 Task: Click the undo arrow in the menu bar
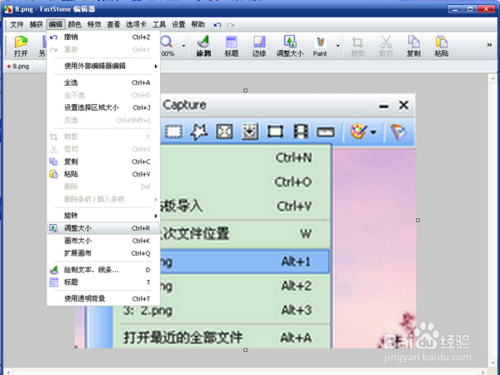217,25
